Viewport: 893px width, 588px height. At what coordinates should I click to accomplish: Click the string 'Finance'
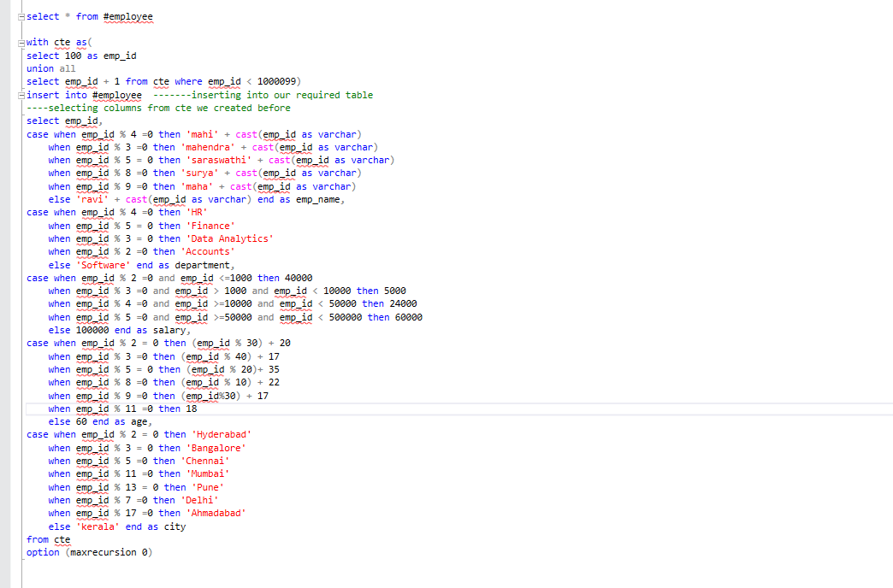click(x=210, y=226)
